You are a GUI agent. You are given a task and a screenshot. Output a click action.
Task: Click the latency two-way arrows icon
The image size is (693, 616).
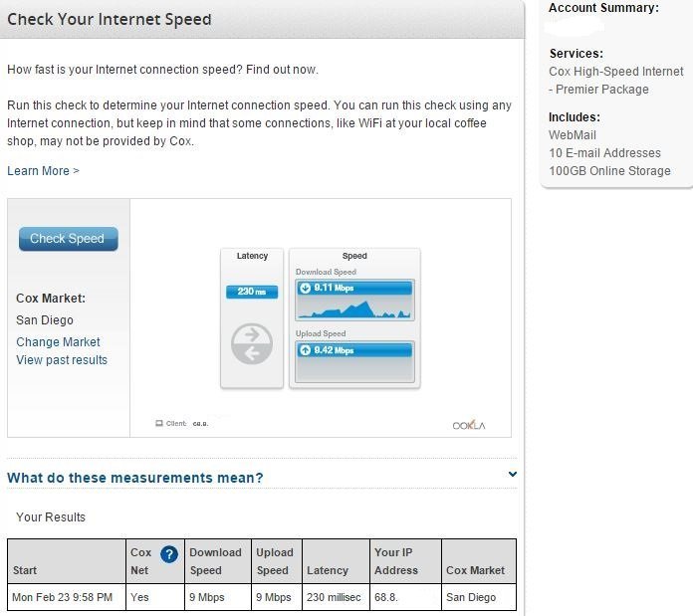click(251, 344)
